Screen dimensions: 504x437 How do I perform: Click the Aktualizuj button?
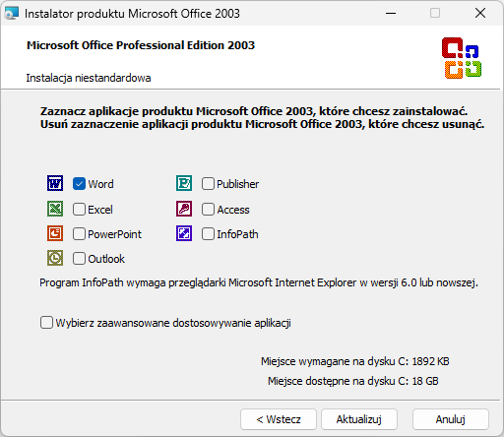tap(359, 419)
